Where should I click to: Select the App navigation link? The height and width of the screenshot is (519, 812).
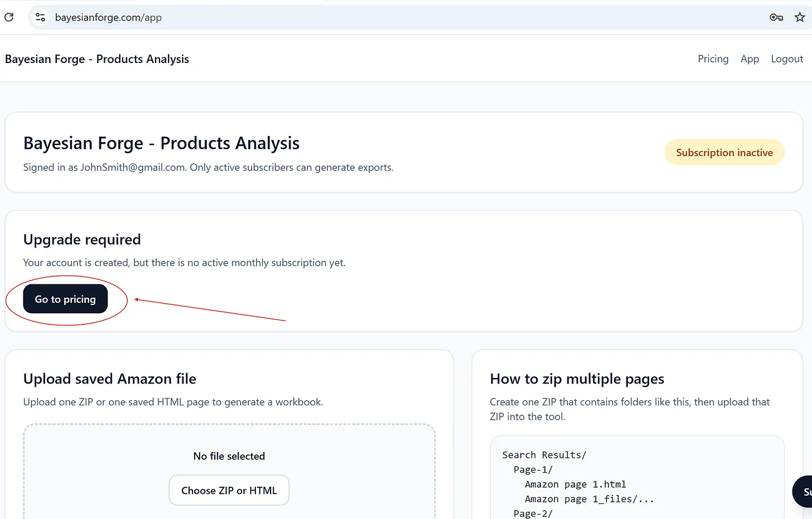pos(750,59)
